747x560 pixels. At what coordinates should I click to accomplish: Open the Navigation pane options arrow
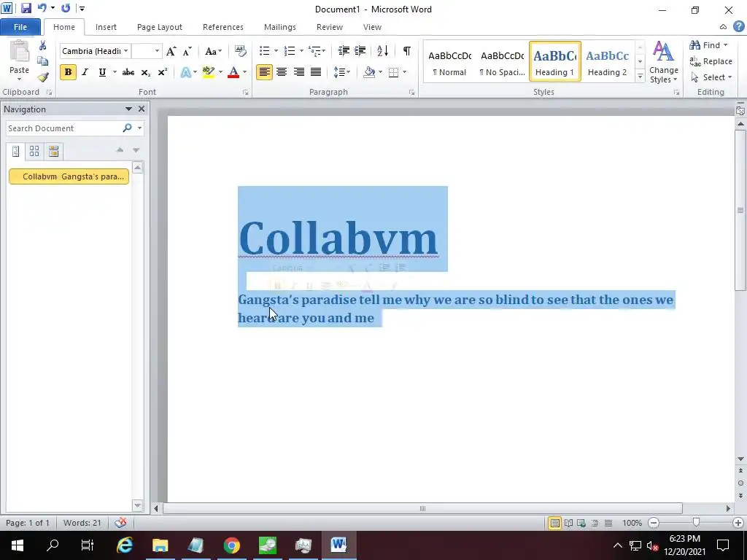tap(128, 109)
